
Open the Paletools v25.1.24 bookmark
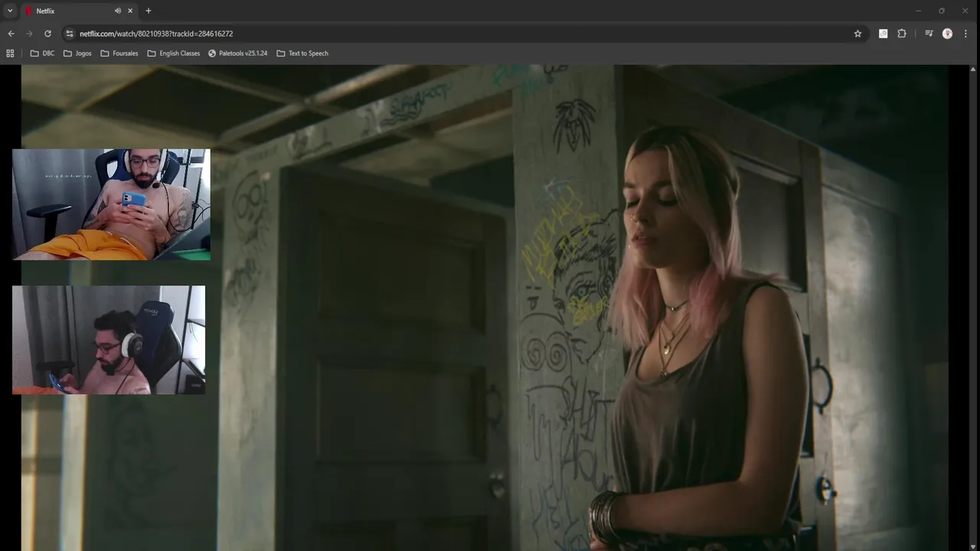coord(238,54)
